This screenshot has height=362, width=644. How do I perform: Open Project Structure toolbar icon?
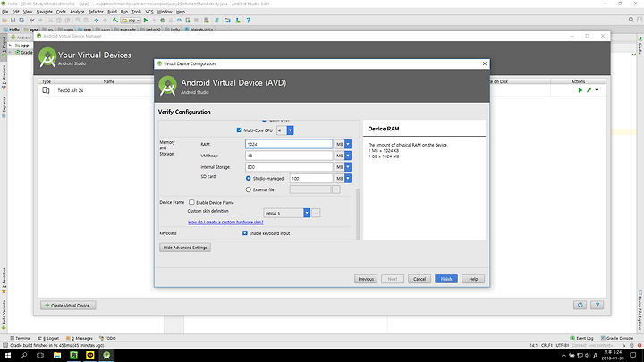point(226,20)
